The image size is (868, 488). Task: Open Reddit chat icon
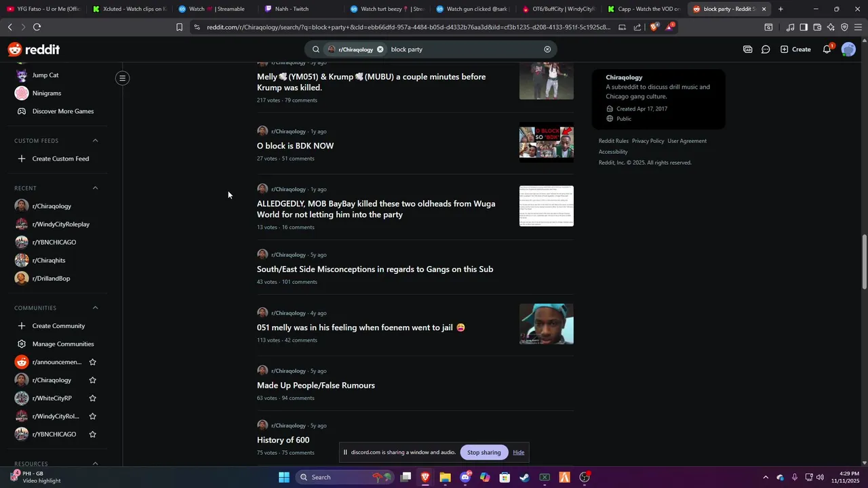766,49
